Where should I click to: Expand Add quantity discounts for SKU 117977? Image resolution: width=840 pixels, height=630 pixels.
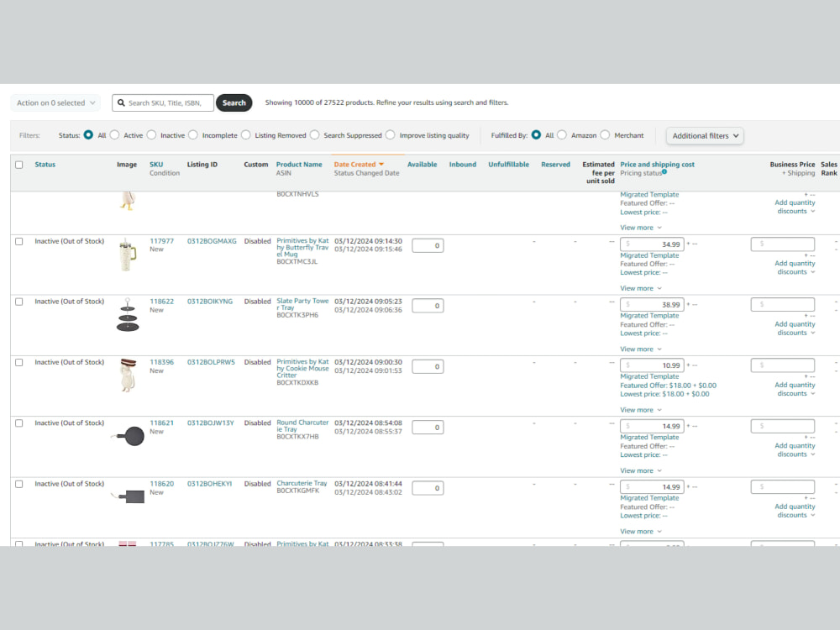795,268
